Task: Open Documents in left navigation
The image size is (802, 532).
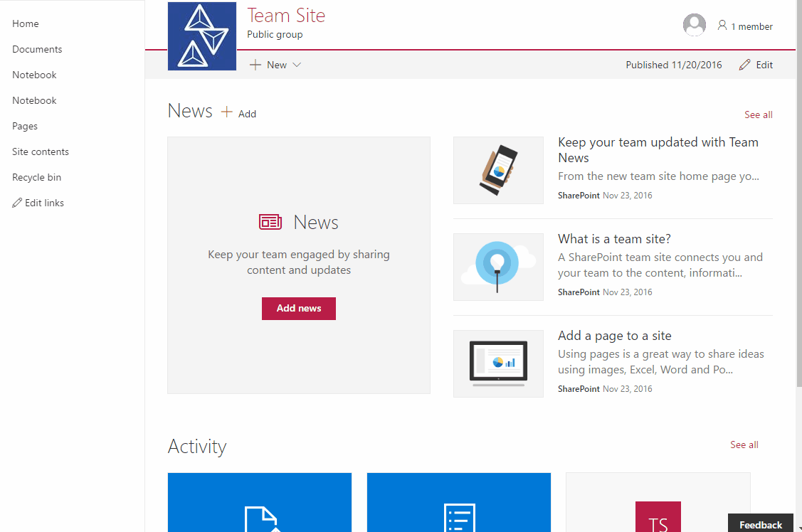Action: click(37, 49)
